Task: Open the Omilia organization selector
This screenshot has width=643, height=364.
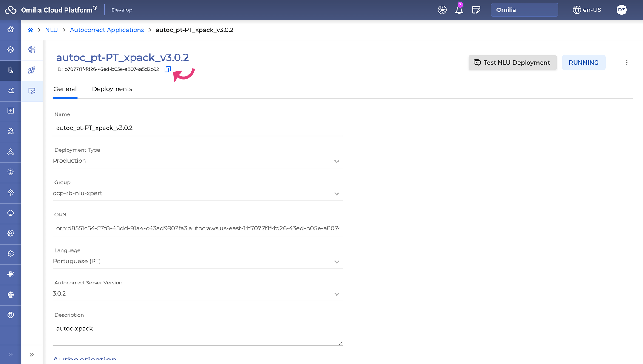Action: click(x=524, y=10)
